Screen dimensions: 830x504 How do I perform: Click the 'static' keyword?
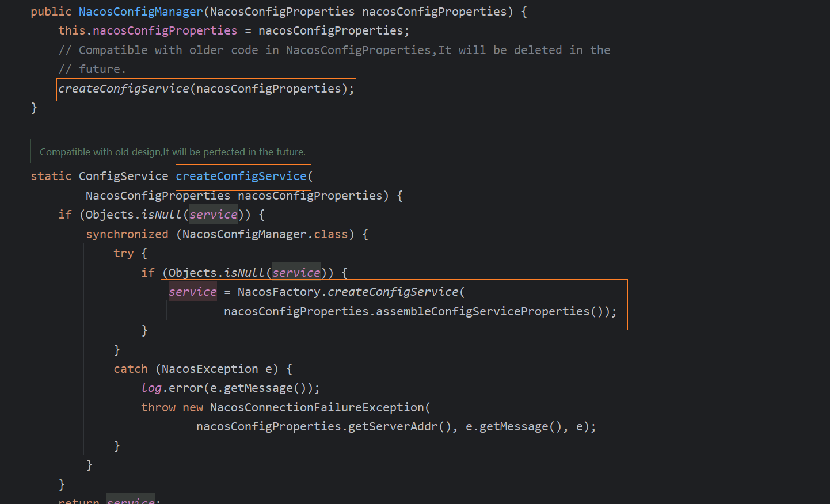click(51, 176)
